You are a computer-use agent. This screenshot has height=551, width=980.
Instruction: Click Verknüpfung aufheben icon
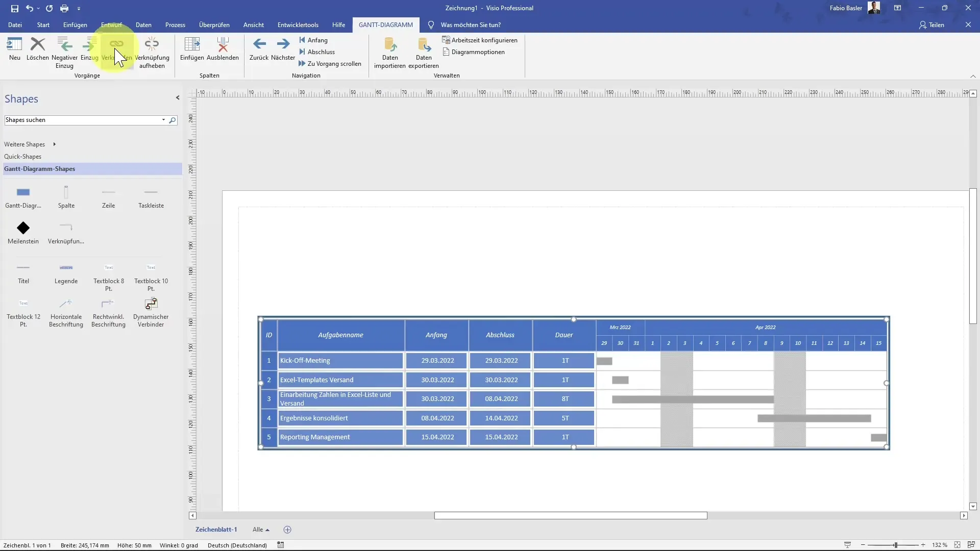[x=152, y=53]
